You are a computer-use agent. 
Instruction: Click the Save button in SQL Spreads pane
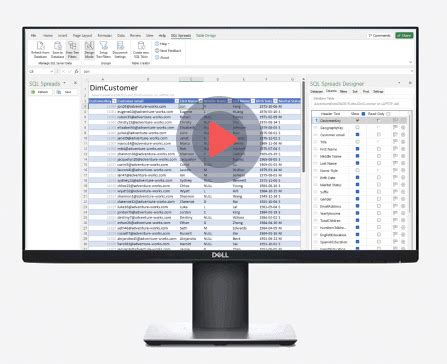click(65, 92)
